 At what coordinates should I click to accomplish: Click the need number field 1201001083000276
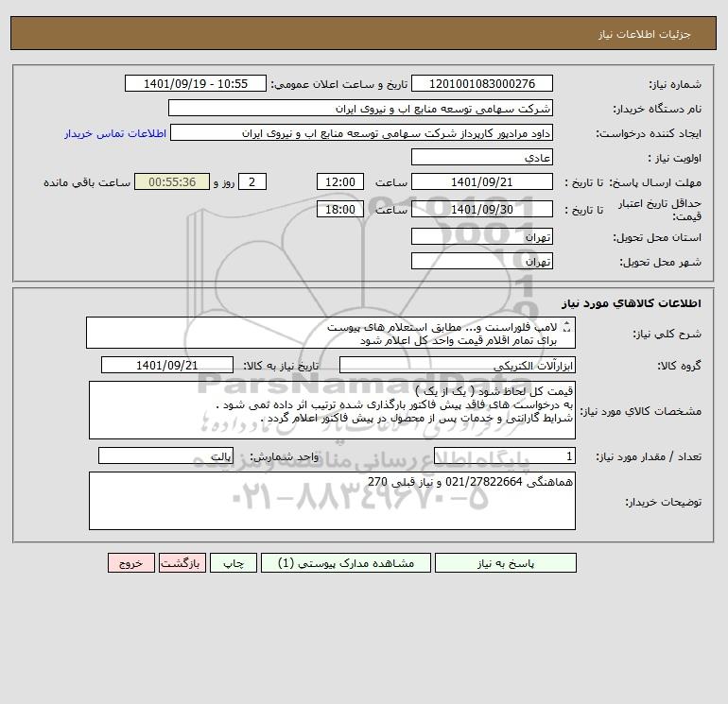click(482, 83)
